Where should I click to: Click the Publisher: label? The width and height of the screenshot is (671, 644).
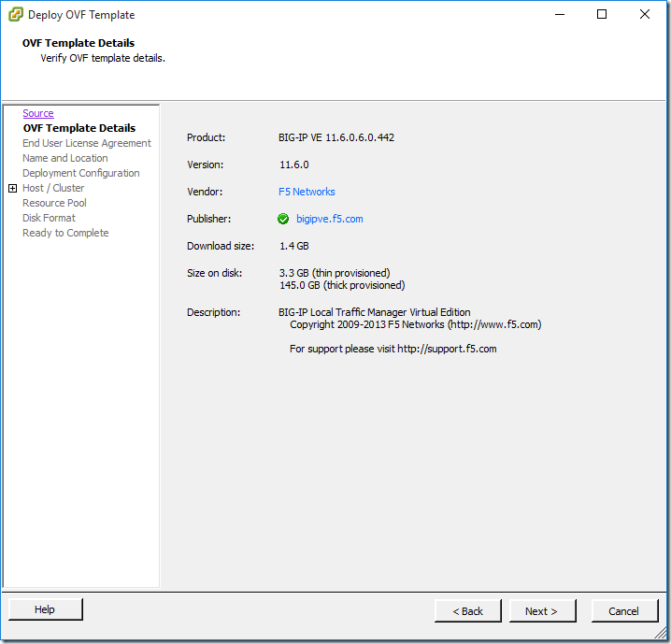click(x=208, y=219)
